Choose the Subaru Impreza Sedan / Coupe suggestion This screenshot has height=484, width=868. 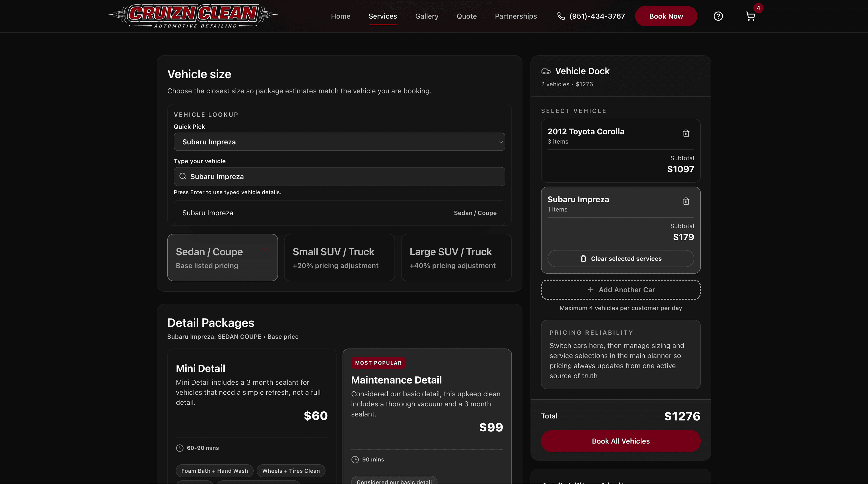339,213
